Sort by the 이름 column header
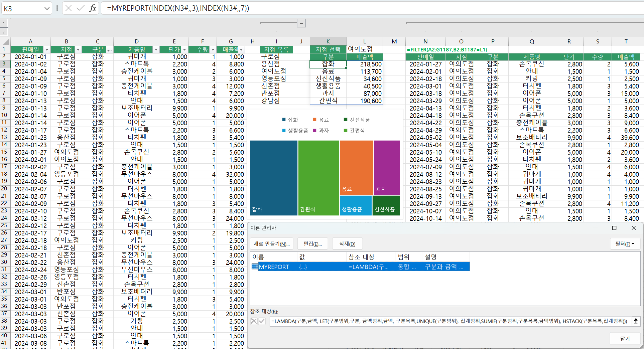The image size is (644, 349). pos(274,257)
